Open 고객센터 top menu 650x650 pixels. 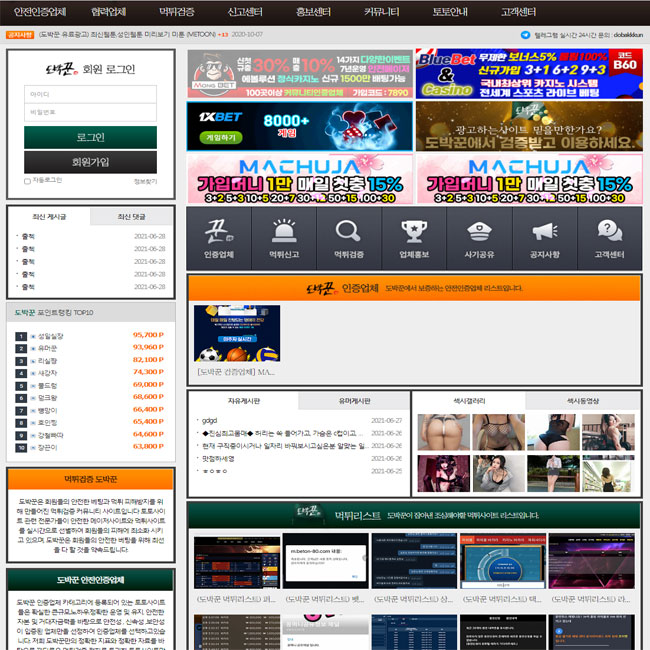[x=519, y=12]
